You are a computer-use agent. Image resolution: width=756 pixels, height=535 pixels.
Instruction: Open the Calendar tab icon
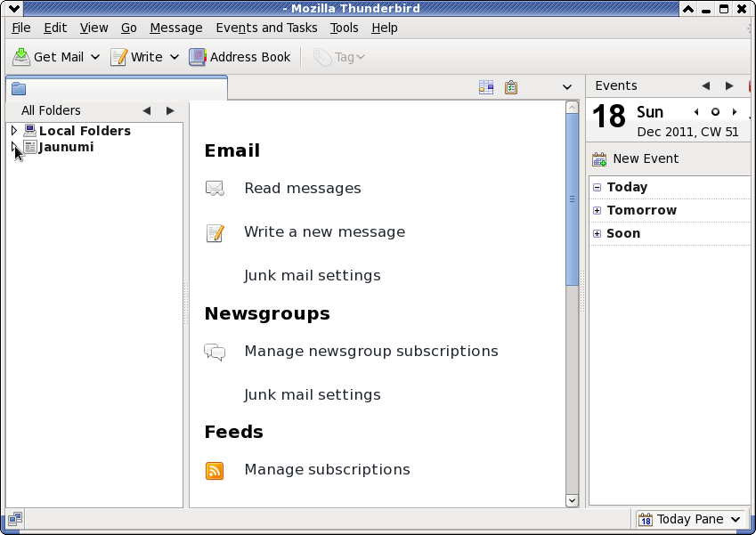(x=486, y=87)
